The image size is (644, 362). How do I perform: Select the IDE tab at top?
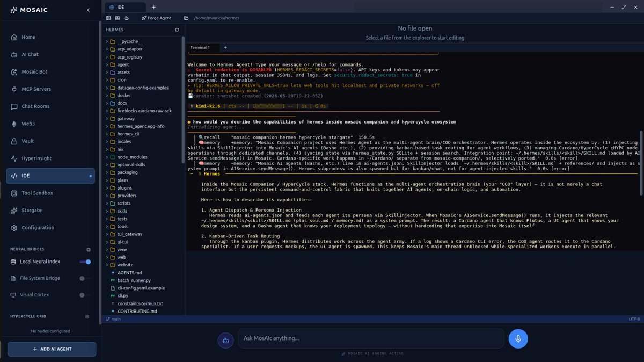[x=125, y=7]
